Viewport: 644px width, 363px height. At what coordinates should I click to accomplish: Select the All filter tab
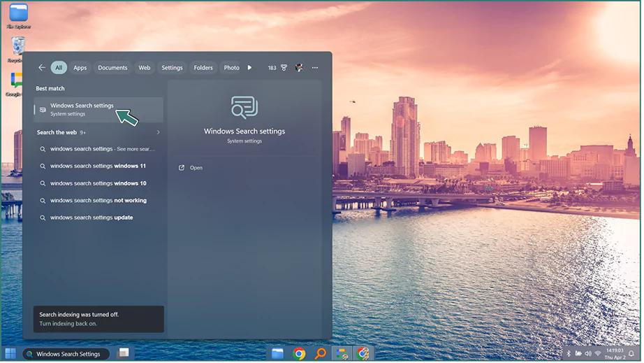pyautogui.click(x=59, y=68)
